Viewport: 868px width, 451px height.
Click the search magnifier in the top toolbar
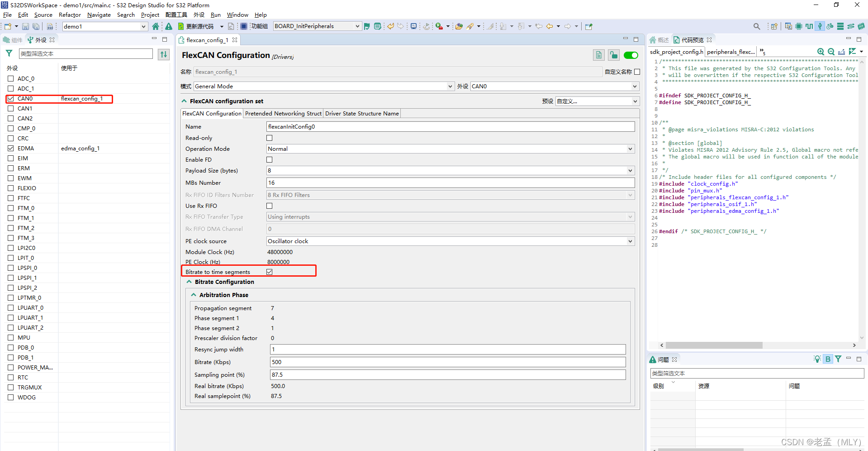[757, 26]
